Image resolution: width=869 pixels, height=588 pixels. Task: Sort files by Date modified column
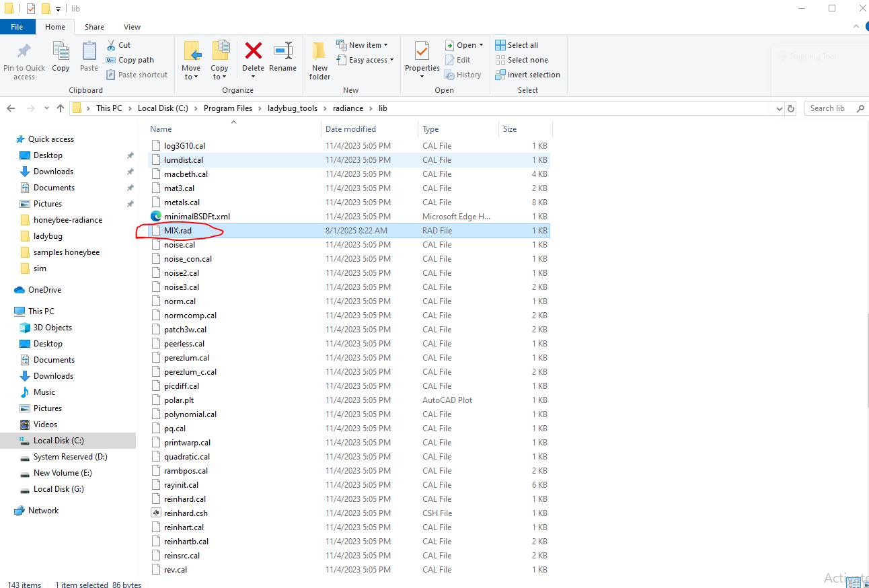coord(350,129)
